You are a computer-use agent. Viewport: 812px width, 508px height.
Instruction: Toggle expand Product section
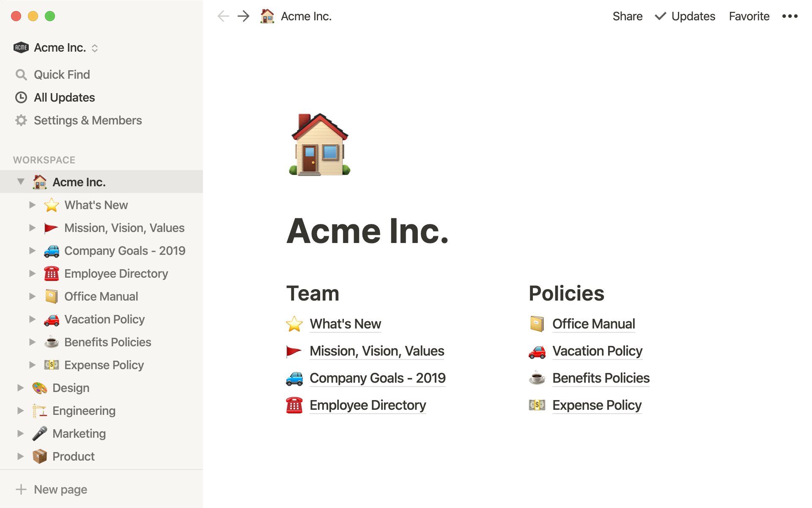click(x=20, y=456)
